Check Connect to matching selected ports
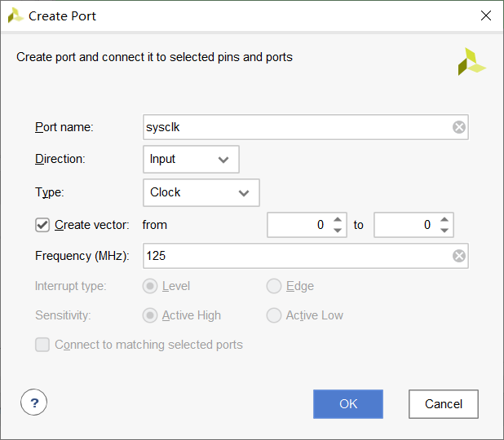 42,345
